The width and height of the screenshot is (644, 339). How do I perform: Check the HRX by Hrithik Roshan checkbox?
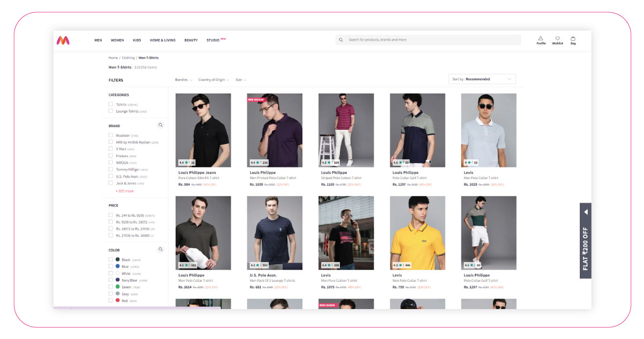[111, 142]
